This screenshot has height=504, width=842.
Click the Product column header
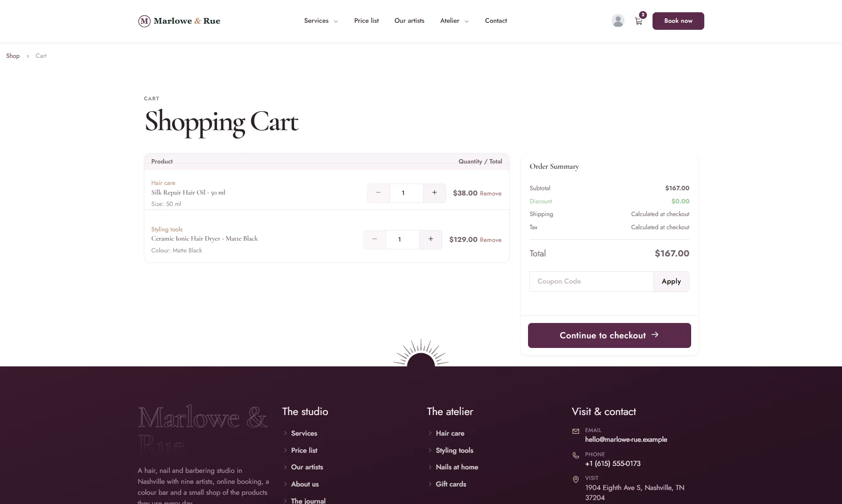(x=162, y=161)
